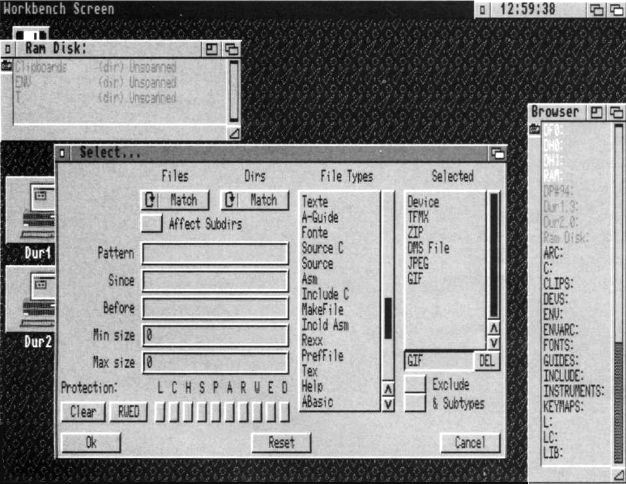Click the Workbench screen depth gadget
Screen dimensions: 626x484
[x=617, y=9]
